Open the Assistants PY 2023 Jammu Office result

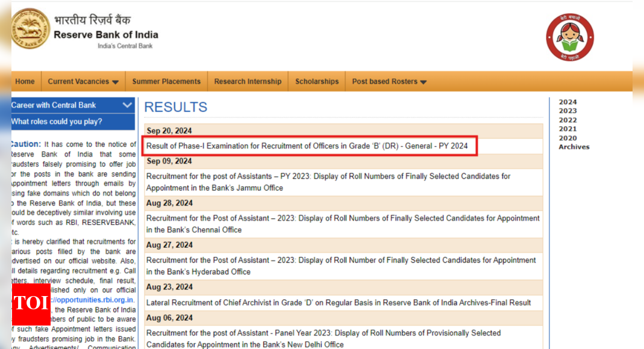(x=328, y=182)
